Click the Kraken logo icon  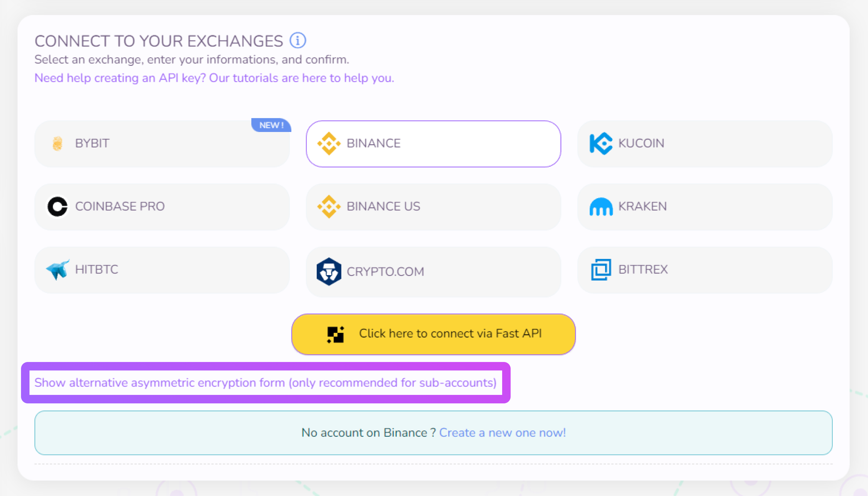point(601,206)
